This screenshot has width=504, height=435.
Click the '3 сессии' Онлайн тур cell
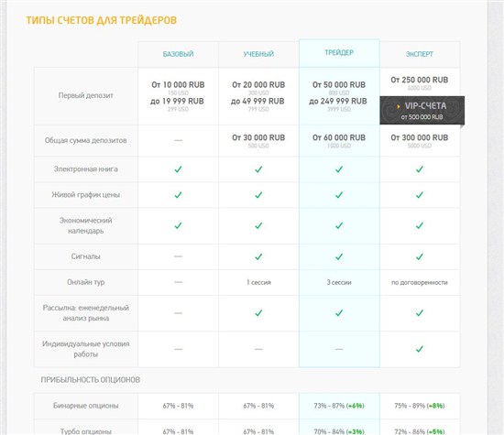coord(339,282)
